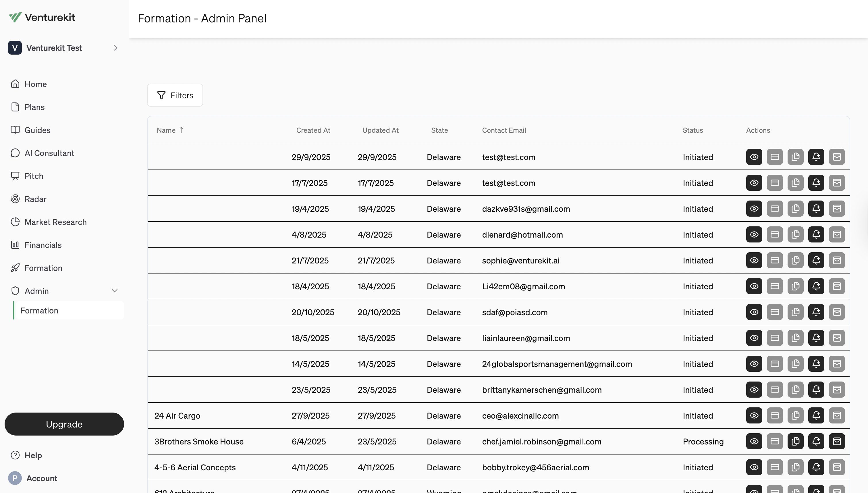Click the Upgrade button
This screenshot has height=493, width=868.
click(x=64, y=424)
